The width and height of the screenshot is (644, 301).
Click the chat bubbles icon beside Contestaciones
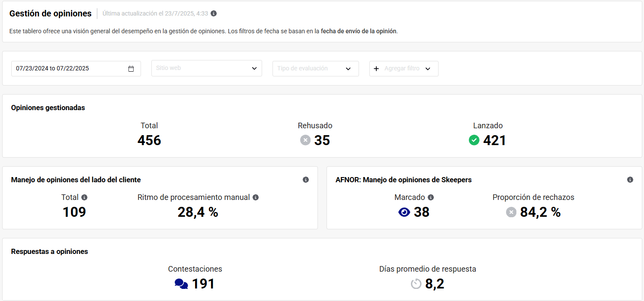click(x=181, y=284)
